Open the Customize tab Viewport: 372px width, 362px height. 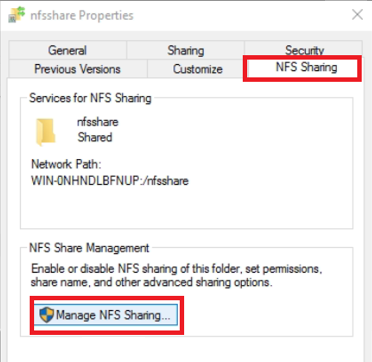[197, 69]
